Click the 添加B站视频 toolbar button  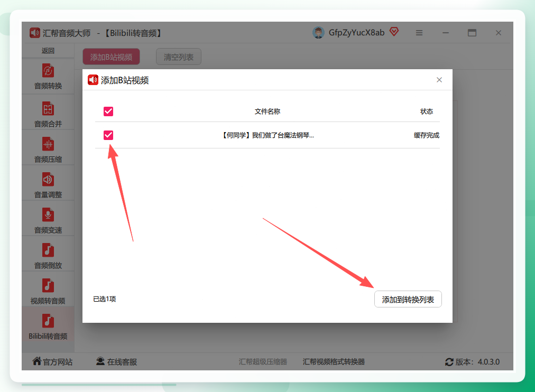click(x=111, y=57)
